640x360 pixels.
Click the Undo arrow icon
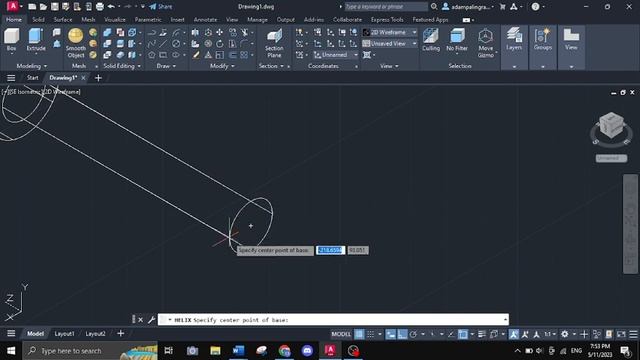click(x=111, y=7)
